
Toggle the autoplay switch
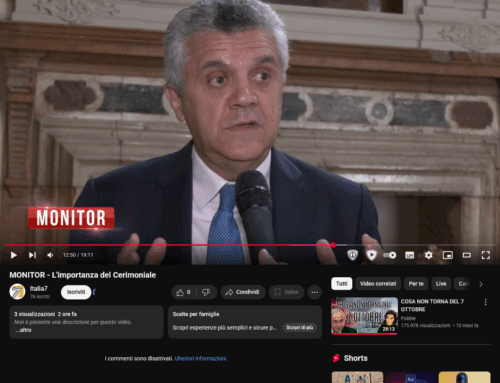(390, 255)
